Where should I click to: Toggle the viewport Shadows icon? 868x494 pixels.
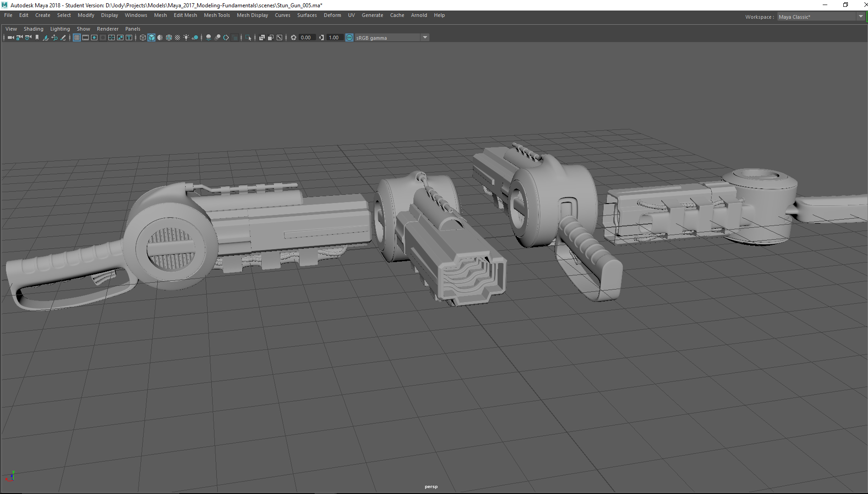195,38
